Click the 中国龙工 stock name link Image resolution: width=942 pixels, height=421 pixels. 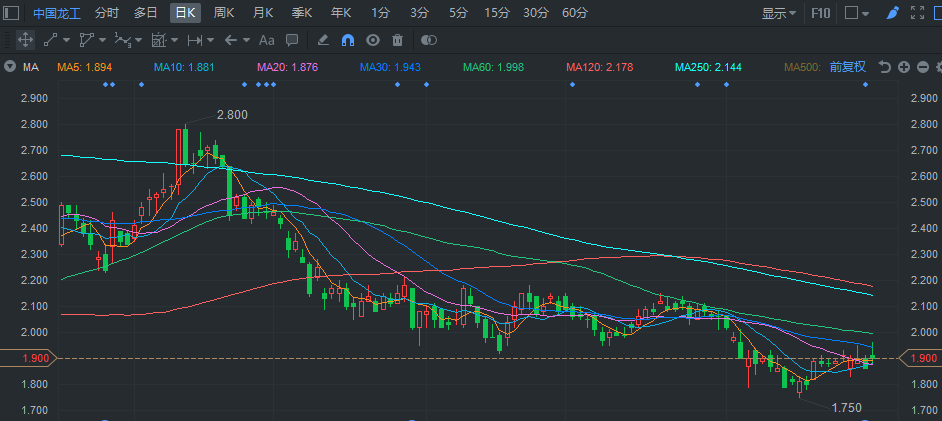click(x=56, y=13)
